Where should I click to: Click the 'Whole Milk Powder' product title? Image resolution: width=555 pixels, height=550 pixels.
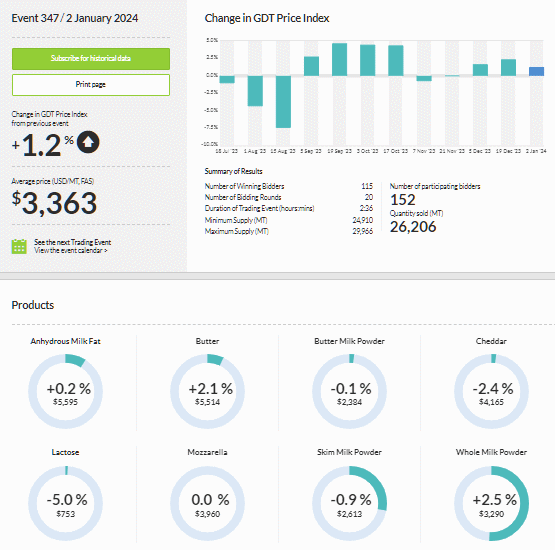[x=491, y=452]
